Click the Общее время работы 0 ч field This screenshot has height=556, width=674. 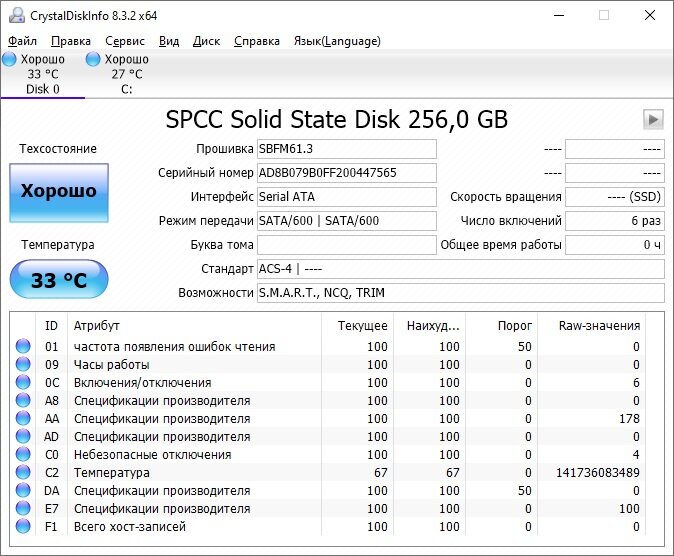point(615,245)
